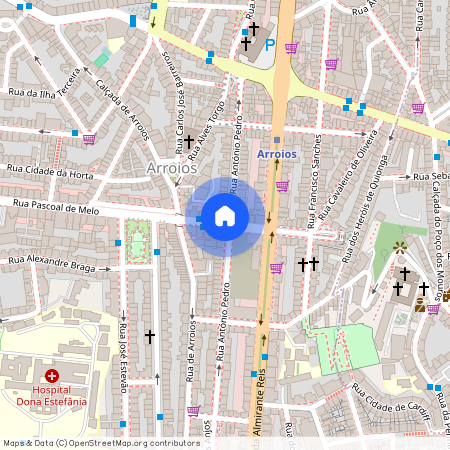Click the Hospital Dona Estefânia label
The height and width of the screenshot is (450, 450).
[x=52, y=396]
